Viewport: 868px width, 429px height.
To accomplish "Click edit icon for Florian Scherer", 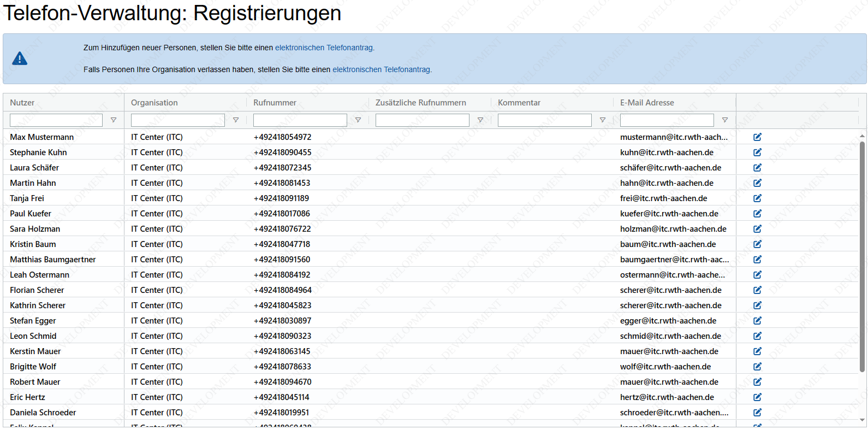I will [x=757, y=290].
